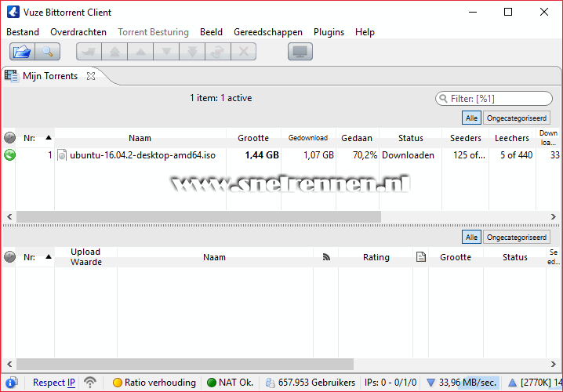Toggle lower Ongecategoriseerd category button

(516, 238)
